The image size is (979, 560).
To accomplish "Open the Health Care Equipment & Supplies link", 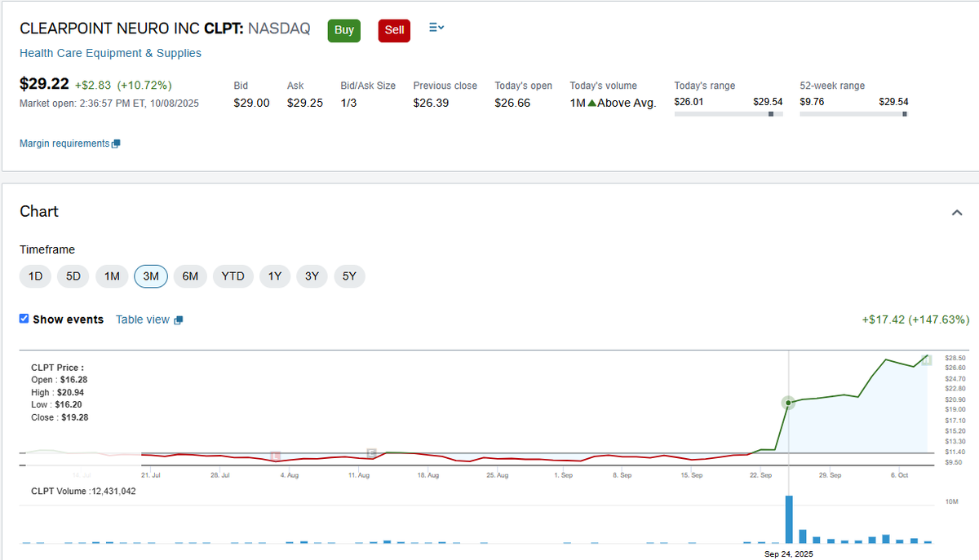I will [110, 53].
